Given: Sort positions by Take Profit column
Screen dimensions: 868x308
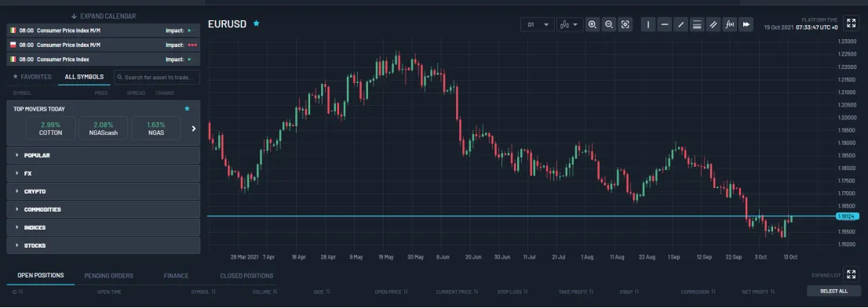Looking at the screenshot, I should tap(576, 292).
